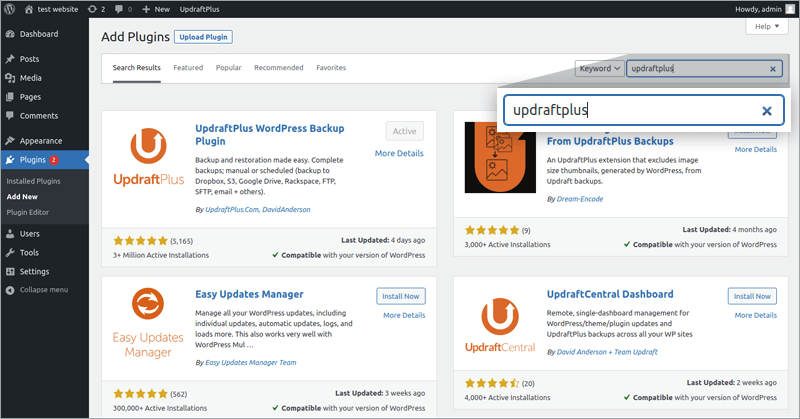This screenshot has height=419, width=800.
Task: Click the orange image-exclusion plugin thumbnail
Action: pyautogui.click(x=500, y=157)
